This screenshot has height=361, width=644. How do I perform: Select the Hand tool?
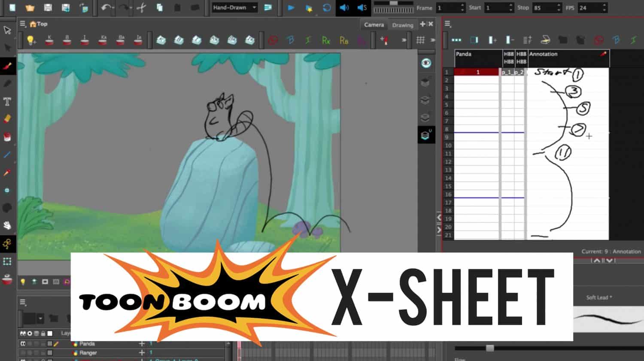point(7,226)
